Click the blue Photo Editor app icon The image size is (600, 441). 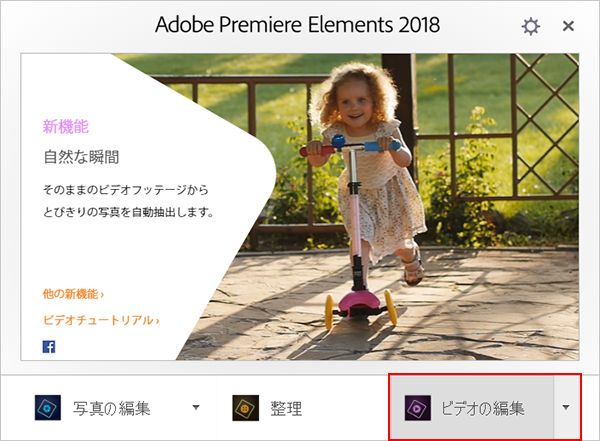(48, 408)
